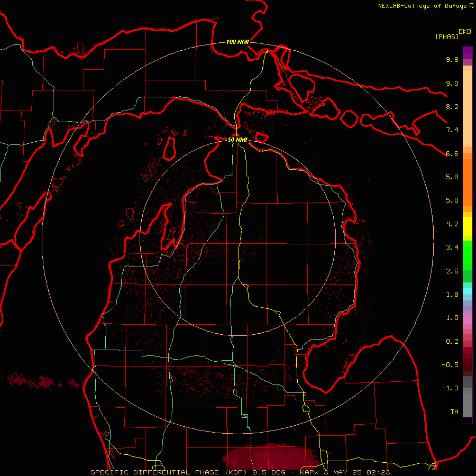This screenshot has height=476, width=476.
Task: Click the 100 NMI range ring label
Action: tap(237, 42)
